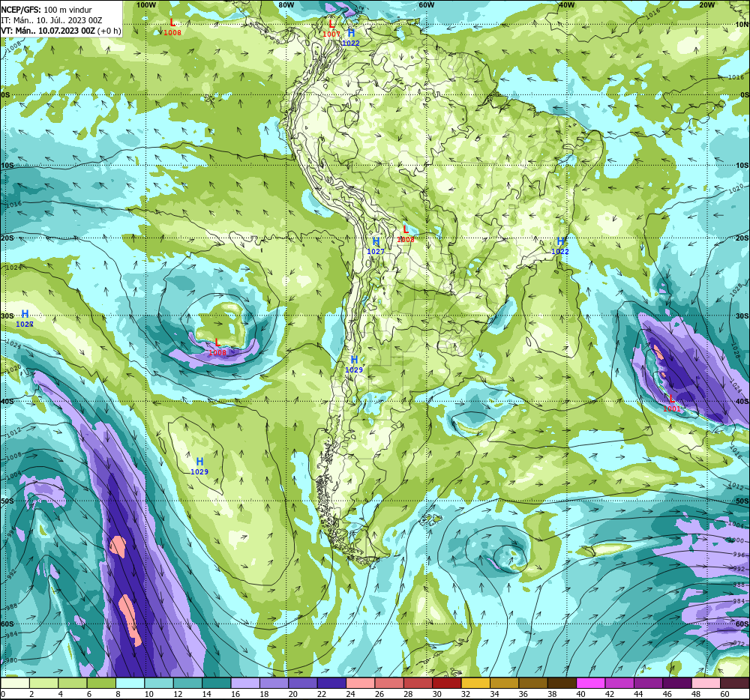Click the H 1027 high over Bolivia
The image size is (750, 700).
click(376, 246)
